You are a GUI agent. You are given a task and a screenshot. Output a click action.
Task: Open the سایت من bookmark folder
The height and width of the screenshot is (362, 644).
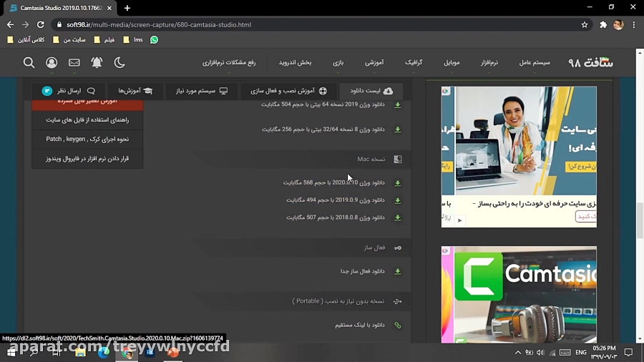click(x=69, y=40)
